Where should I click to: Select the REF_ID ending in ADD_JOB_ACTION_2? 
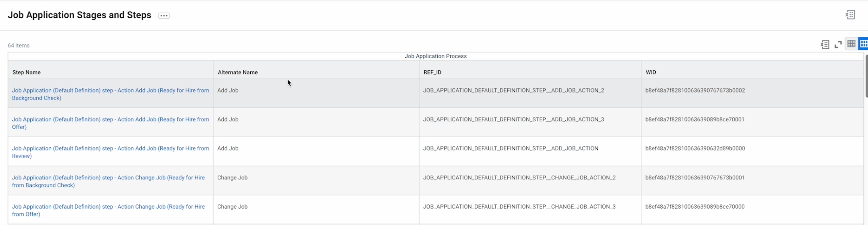(514, 90)
